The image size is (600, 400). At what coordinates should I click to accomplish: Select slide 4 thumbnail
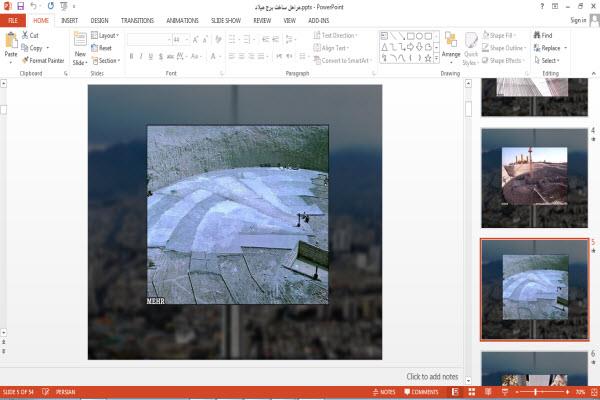coord(535,178)
